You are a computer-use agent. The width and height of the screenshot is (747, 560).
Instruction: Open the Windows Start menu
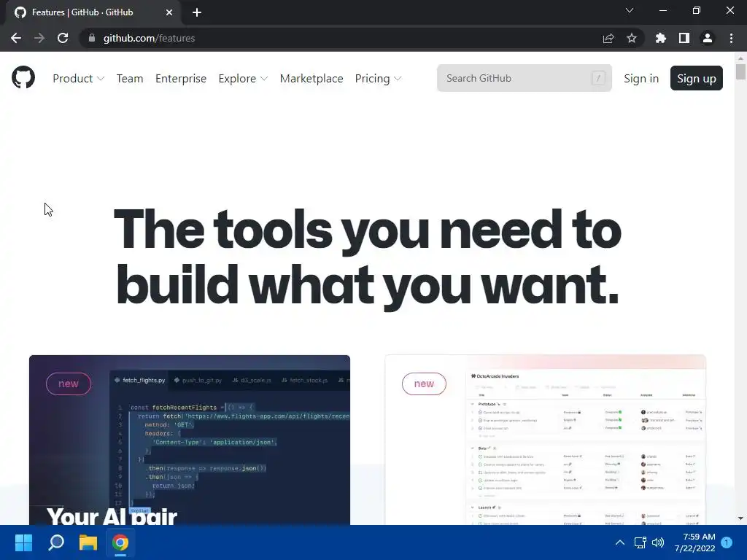pyautogui.click(x=23, y=542)
